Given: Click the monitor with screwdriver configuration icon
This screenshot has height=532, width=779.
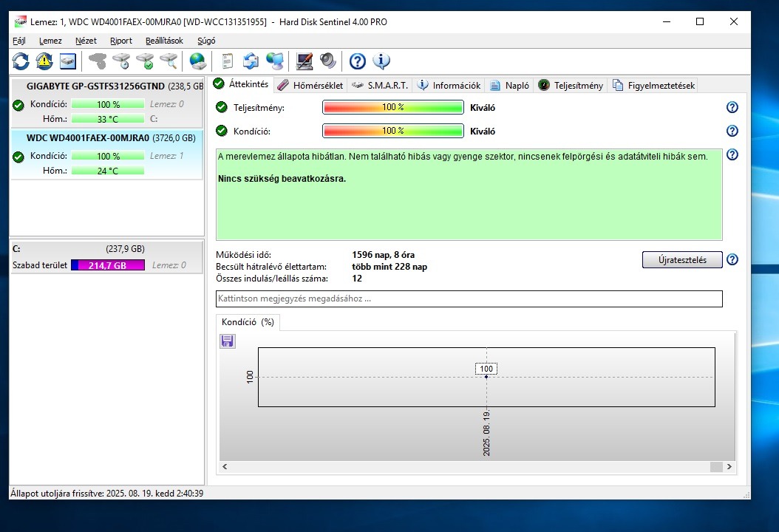Looking at the screenshot, I should (x=304, y=61).
